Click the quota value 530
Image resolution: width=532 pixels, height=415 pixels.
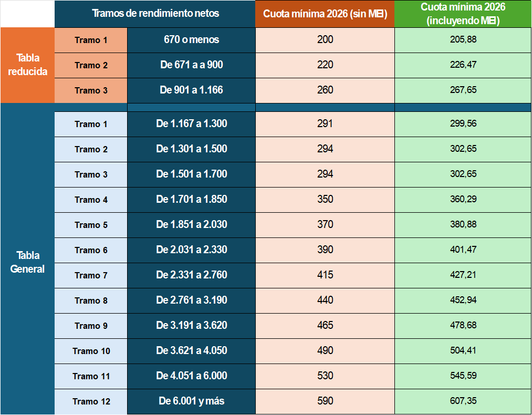point(325,376)
